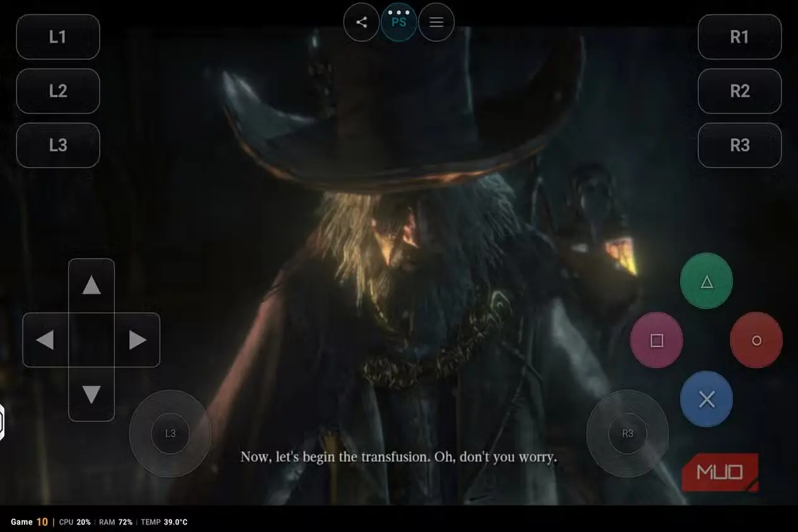The image size is (798, 532).
Task: Tap the D-pad right arrow
Action: (137, 340)
